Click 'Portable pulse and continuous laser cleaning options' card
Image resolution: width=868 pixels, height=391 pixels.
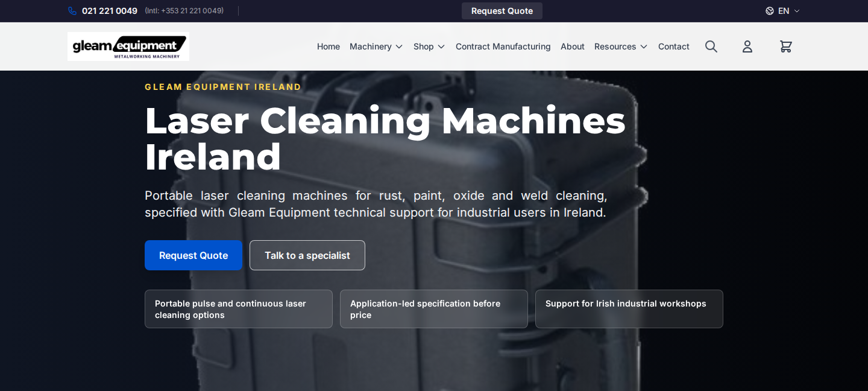click(x=239, y=309)
